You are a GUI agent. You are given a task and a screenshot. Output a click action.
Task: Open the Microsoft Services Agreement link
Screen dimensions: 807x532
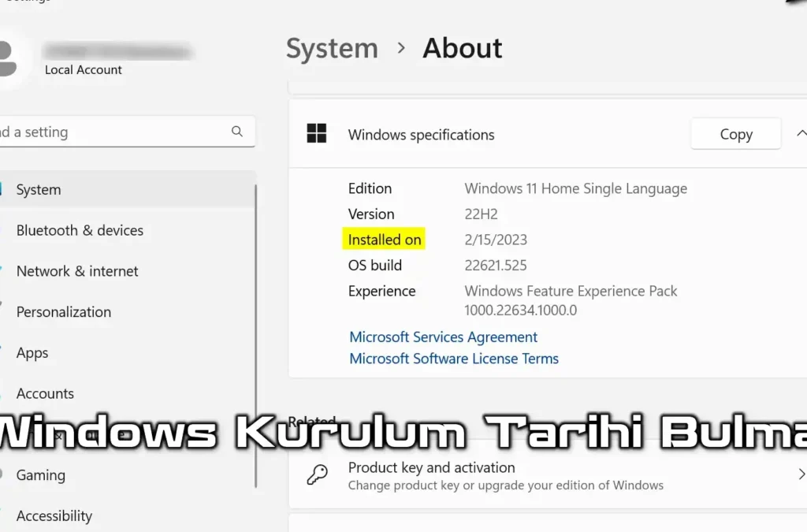443,337
